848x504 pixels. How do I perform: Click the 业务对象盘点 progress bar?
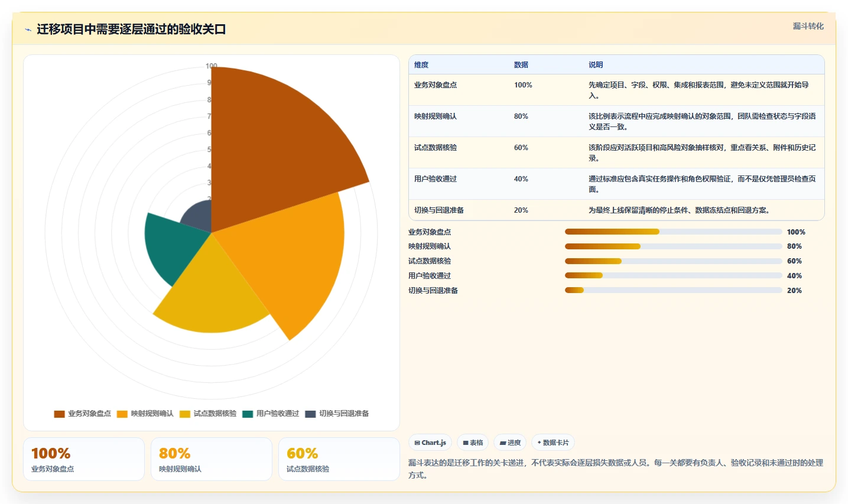[x=674, y=232]
